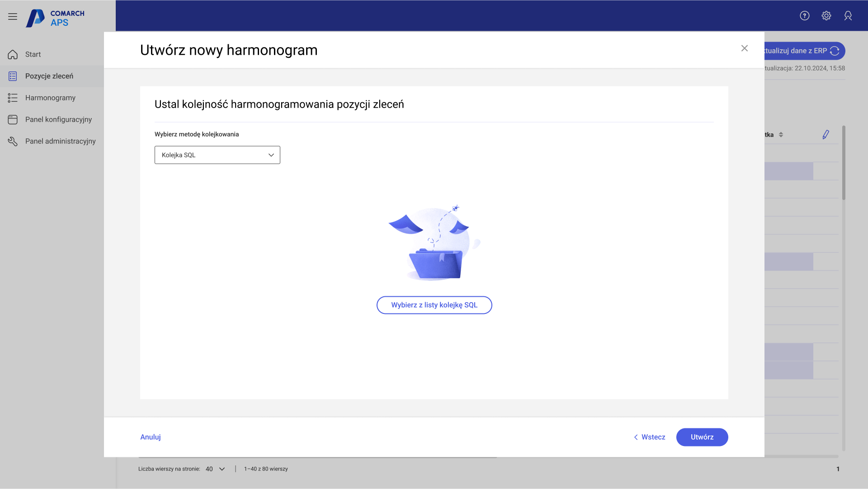Open the hamburger menu icon

click(13, 16)
